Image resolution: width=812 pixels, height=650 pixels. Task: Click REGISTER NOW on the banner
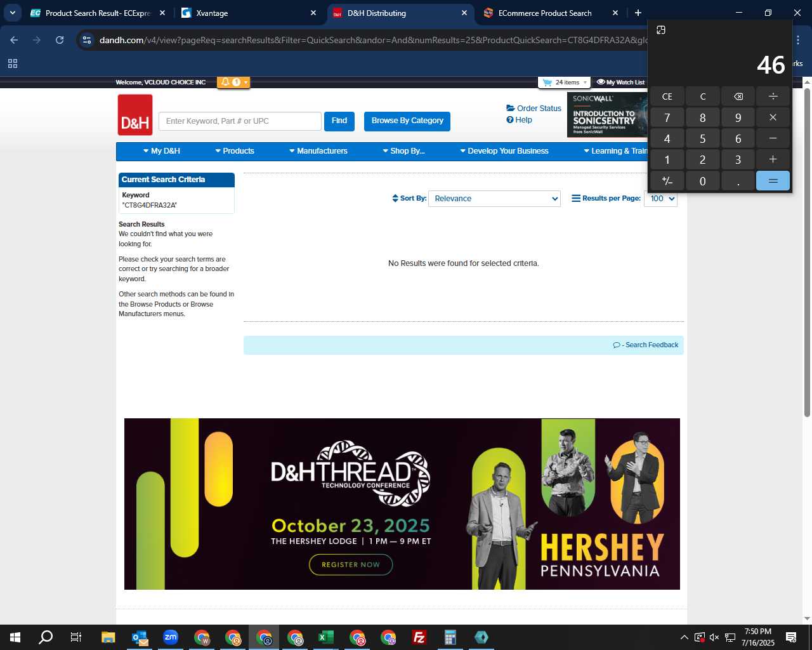351,564
